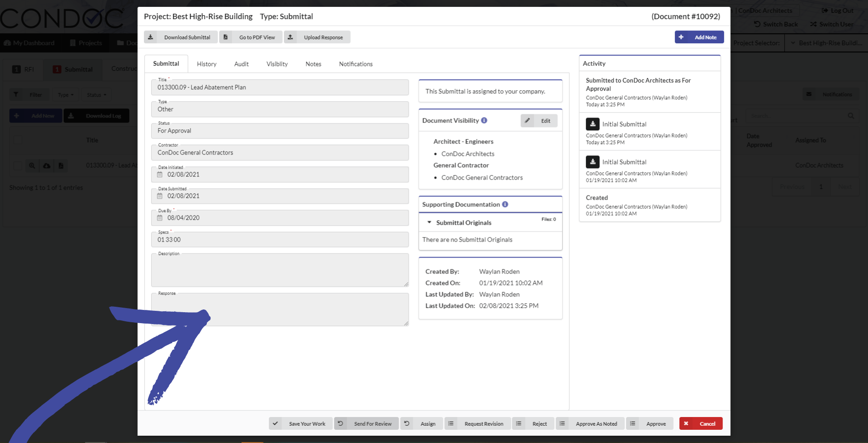Click the Specs field 01 33 00

pos(280,240)
